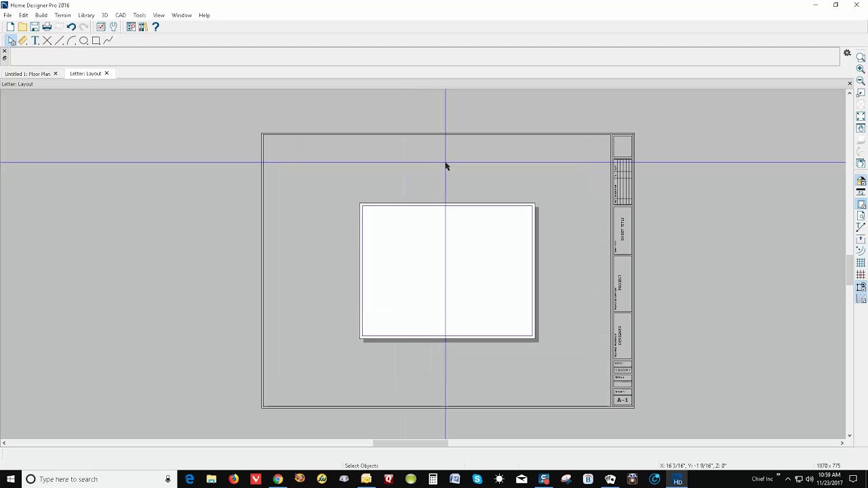Select the Text tool
868x488 pixels.
[x=35, y=41]
